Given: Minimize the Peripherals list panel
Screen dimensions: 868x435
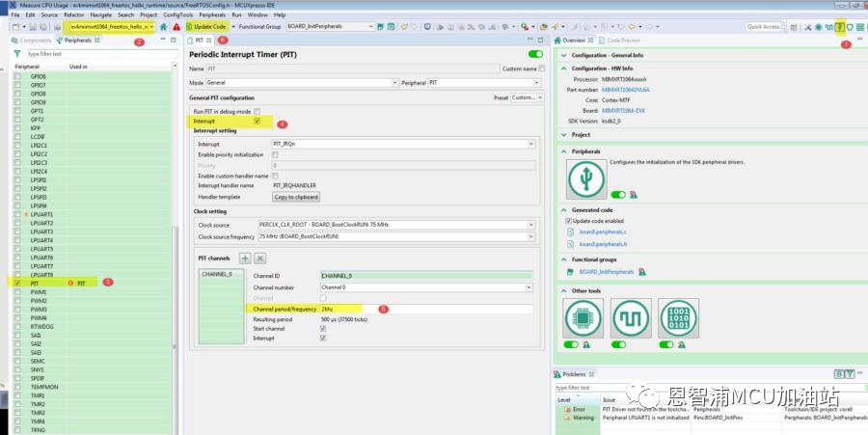Looking at the screenshot, I should [163, 40].
